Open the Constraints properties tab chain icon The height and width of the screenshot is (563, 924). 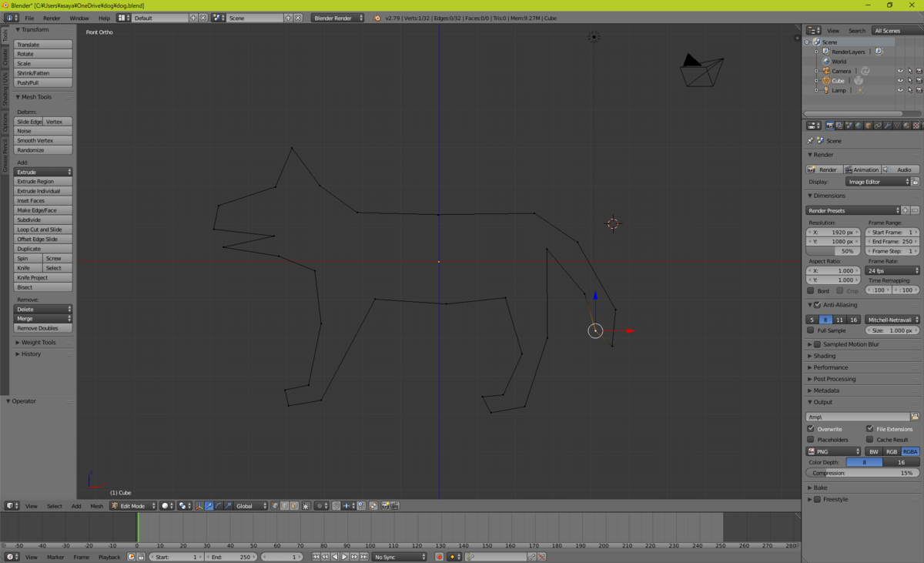click(x=878, y=126)
